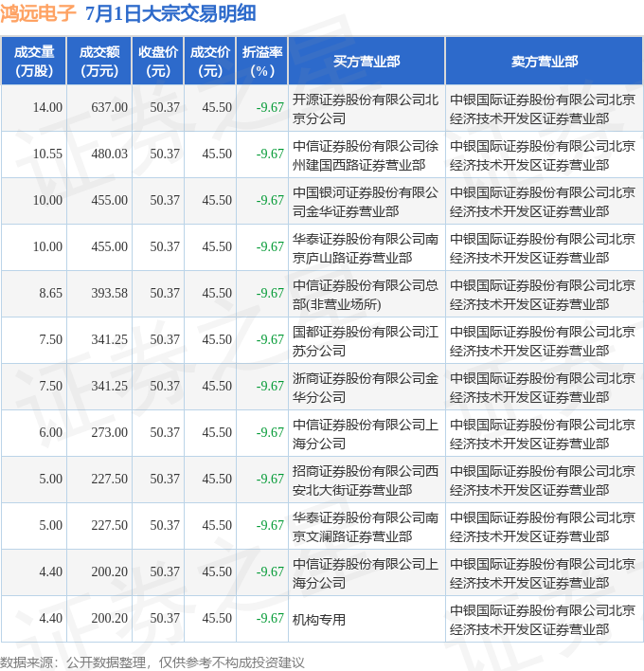Select the 收盘价(元) column header

coord(158,62)
